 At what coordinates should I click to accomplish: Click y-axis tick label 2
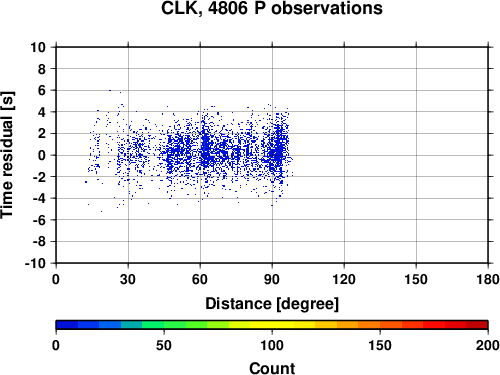pos(42,134)
